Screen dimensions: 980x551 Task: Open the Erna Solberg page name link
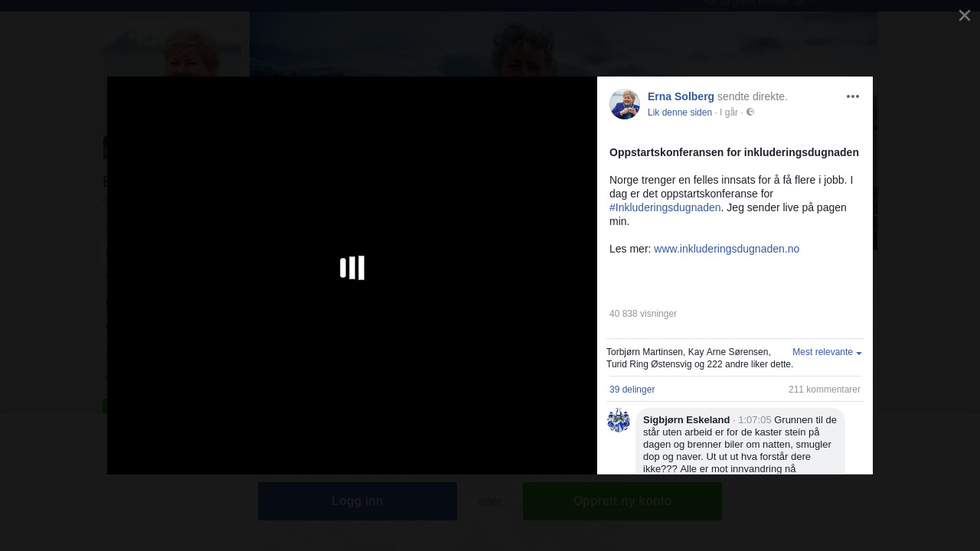(681, 96)
